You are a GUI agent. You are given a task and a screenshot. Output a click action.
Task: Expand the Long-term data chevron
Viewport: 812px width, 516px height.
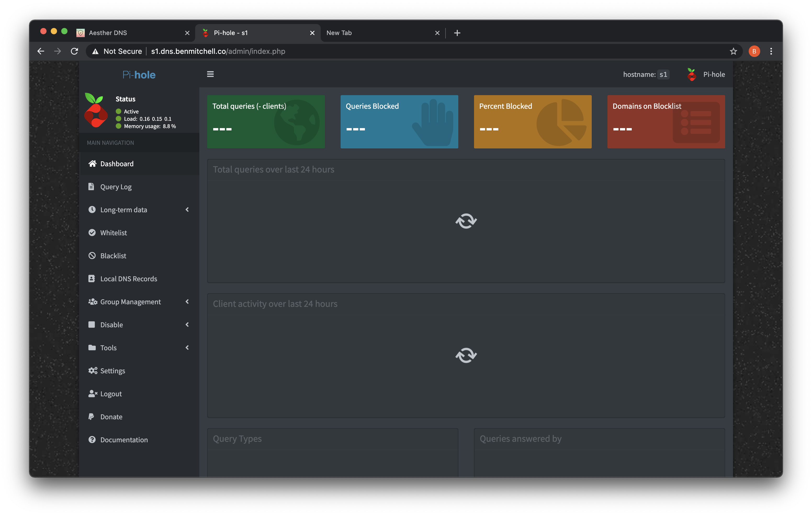(187, 209)
